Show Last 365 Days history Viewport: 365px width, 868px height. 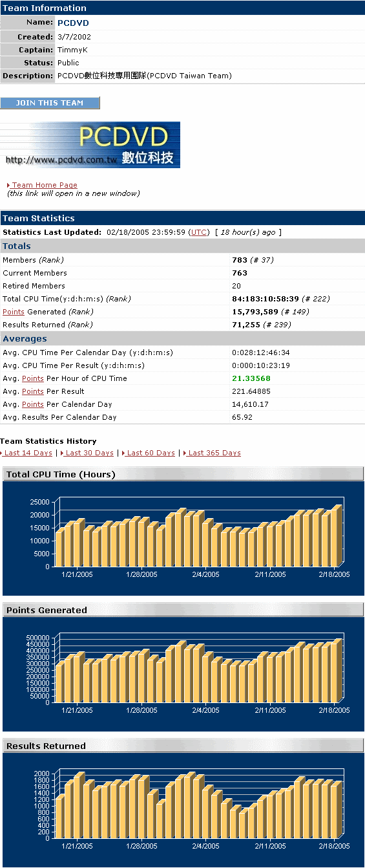(x=214, y=453)
